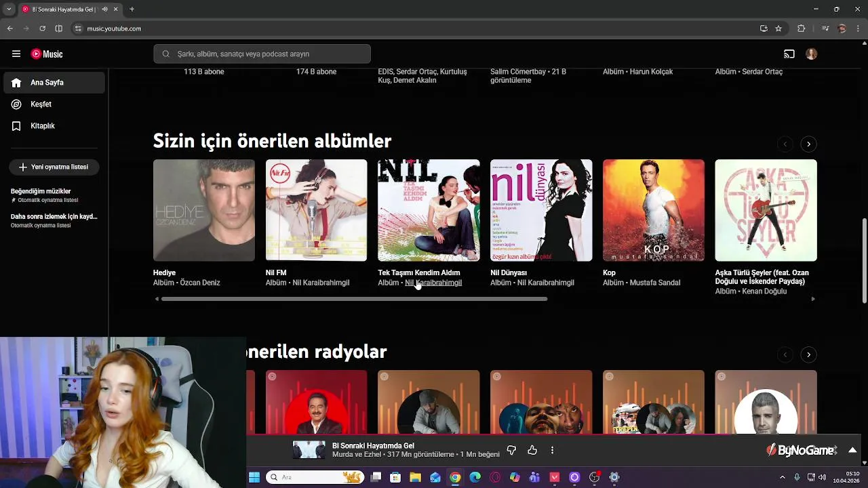Click the Windows taskbar search box
The height and width of the screenshot is (488, 868).
(315, 477)
